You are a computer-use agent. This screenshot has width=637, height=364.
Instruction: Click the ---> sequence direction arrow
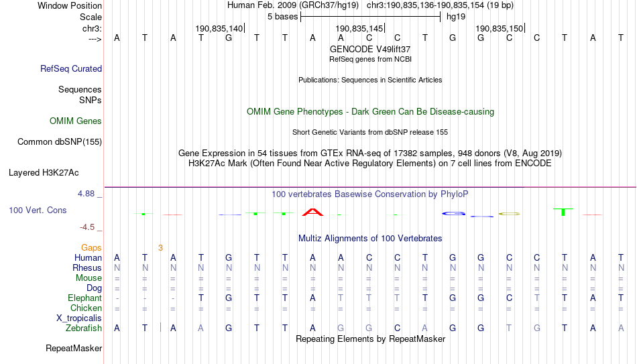(95, 39)
